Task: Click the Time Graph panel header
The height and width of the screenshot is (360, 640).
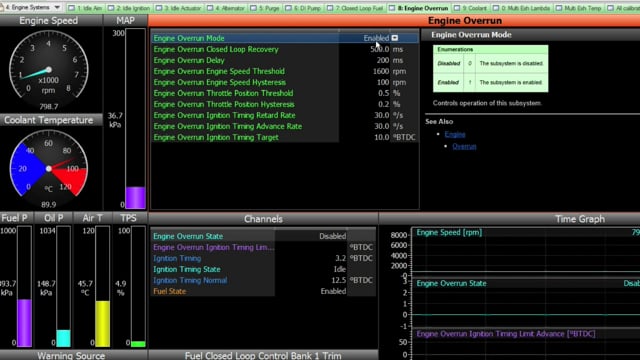Action: [580, 219]
